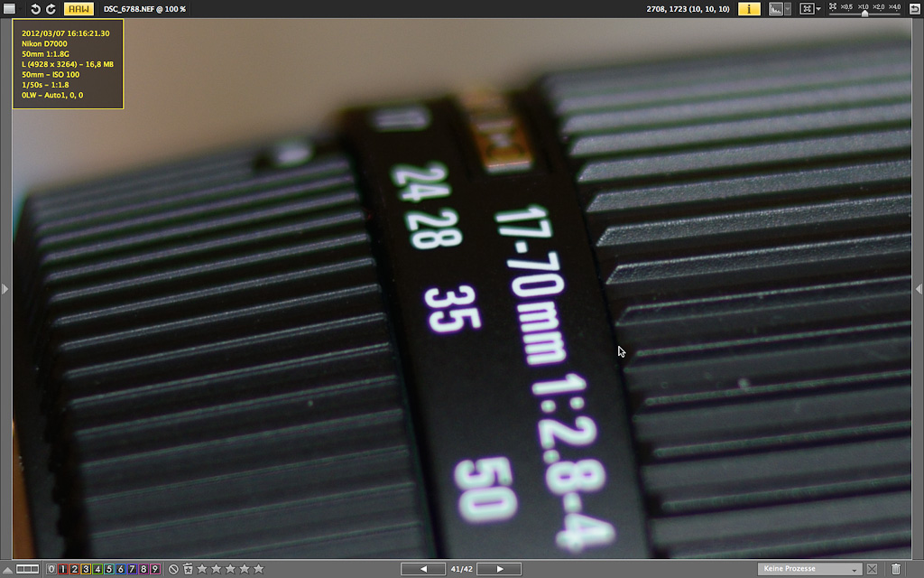Set zoom to x1.0
The height and width of the screenshot is (578, 924).
pos(863,7)
